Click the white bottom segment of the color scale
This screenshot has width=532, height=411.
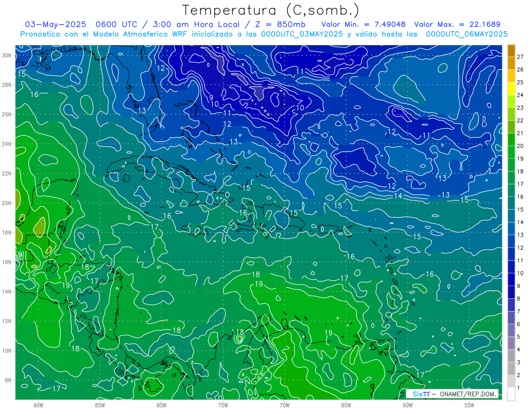click(x=512, y=394)
